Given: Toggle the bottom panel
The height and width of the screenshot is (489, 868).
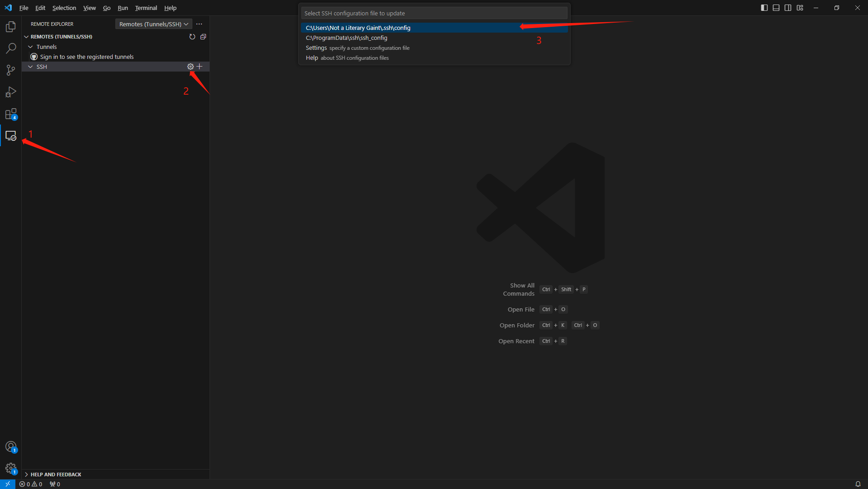Looking at the screenshot, I should [x=776, y=8].
